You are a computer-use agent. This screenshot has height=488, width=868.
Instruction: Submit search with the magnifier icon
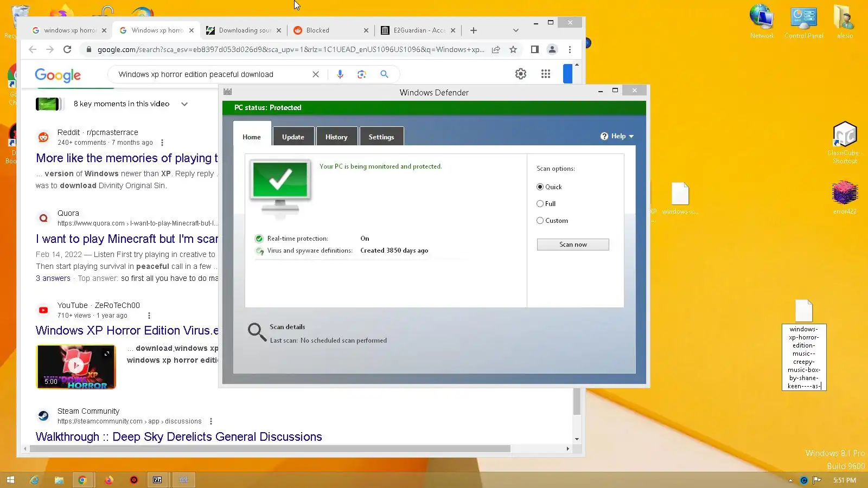pyautogui.click(x=384, y=74)
